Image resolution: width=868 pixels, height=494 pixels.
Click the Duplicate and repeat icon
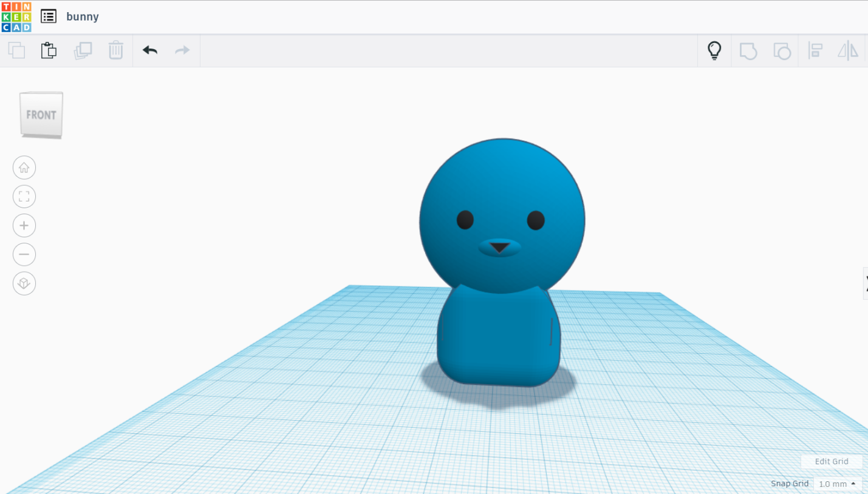(x=83, y=50)
